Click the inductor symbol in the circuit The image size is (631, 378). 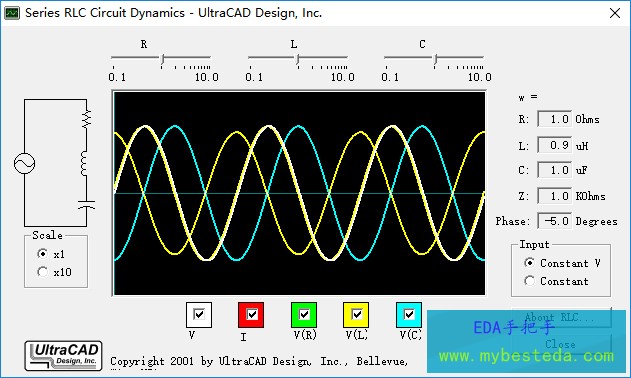[85, 163]
